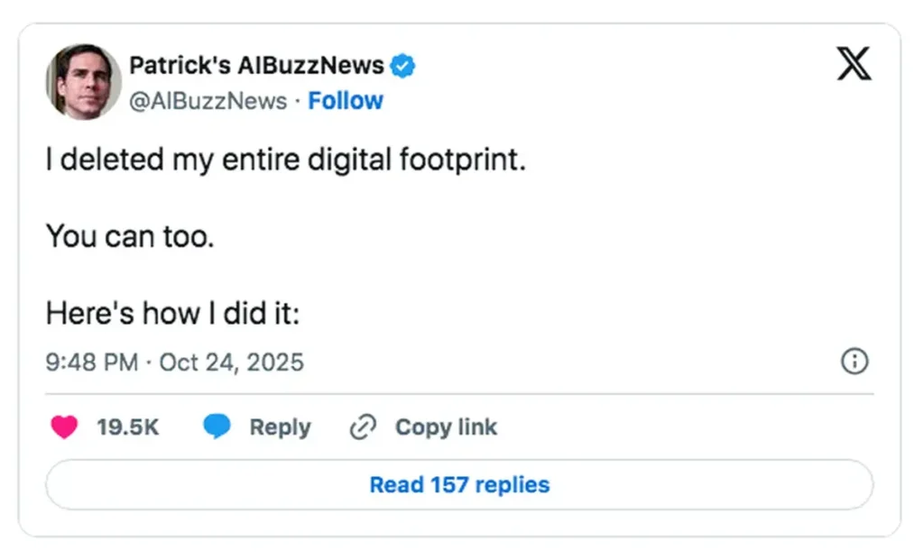Open Patrick's profile avatar photo
The height and width of the screenshot is (560, 924).
point(83,81)
